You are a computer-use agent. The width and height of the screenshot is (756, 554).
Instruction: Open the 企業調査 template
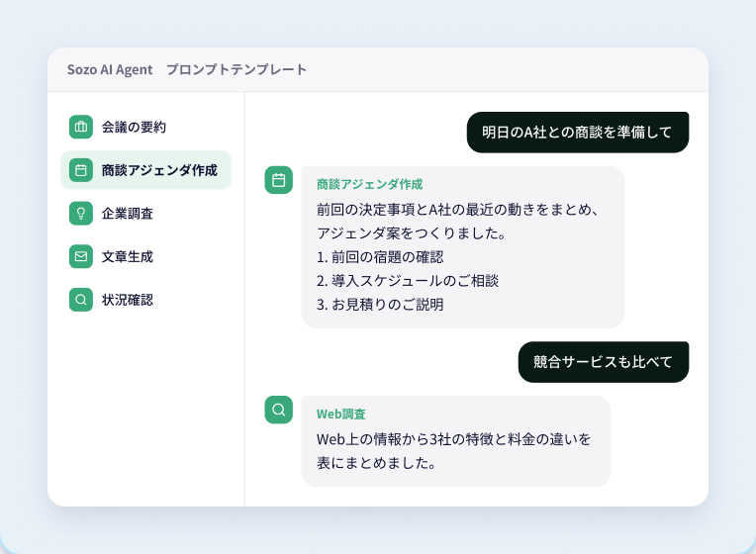(145, 213)
